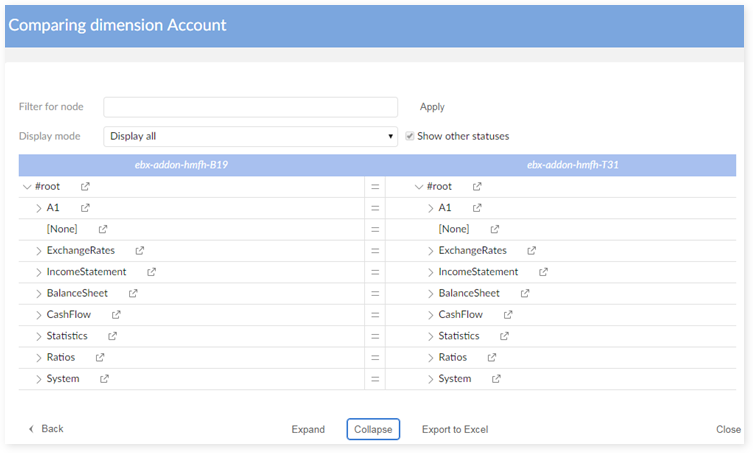The width and height of the screenshot is (753, 453).
Task: Open external link icon beside right CashFlow
Action: coord(507,315)
